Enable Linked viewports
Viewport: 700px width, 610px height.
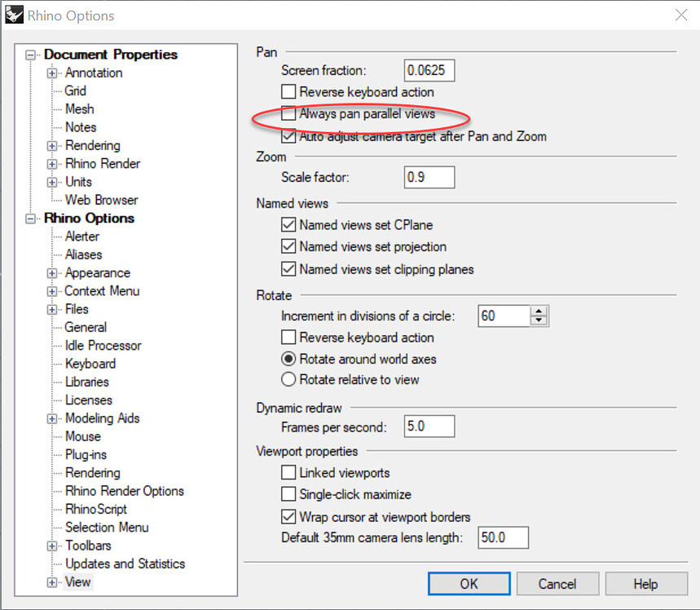coord(289,472)
